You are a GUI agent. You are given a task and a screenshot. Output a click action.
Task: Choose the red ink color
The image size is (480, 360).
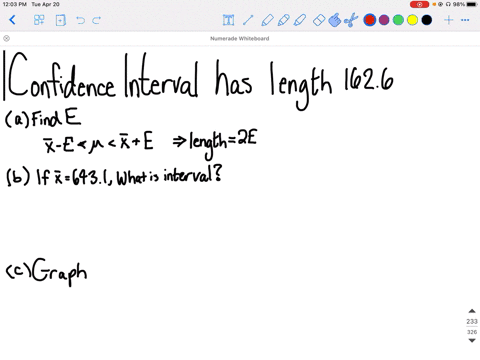tap(370, 20)
